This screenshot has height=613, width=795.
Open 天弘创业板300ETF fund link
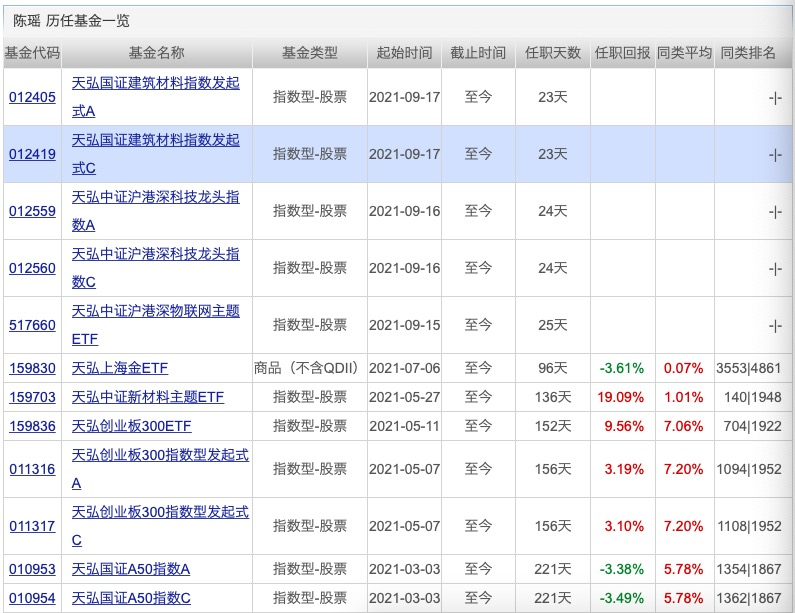tap(131, 426)
